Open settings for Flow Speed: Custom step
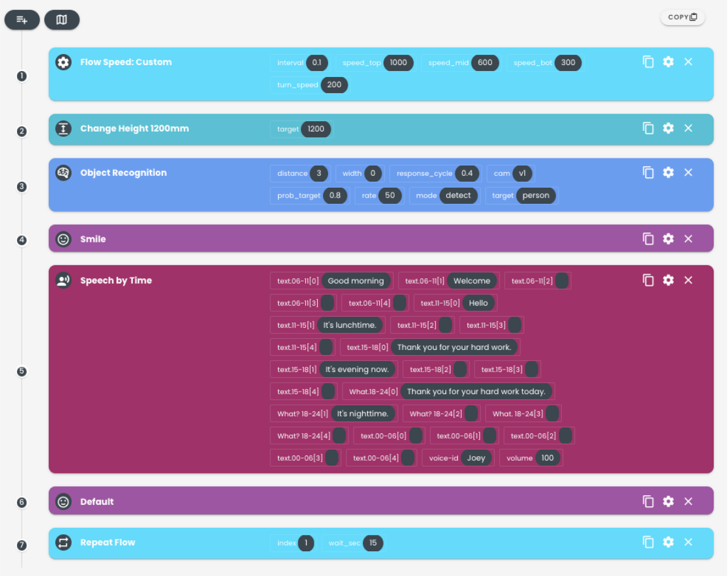The height and width of the screenshot is (576, 728). [668, 62]
